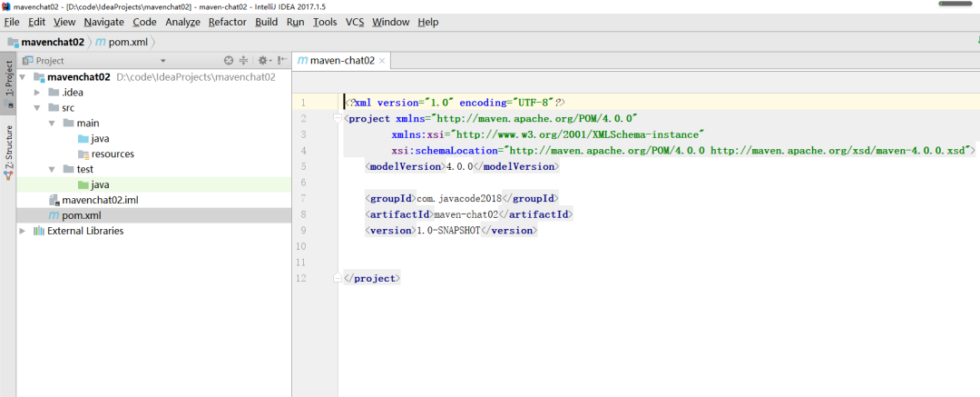Select resources folder in project tree
This screenshot has height=397, width=980.
tap(113, 154)
